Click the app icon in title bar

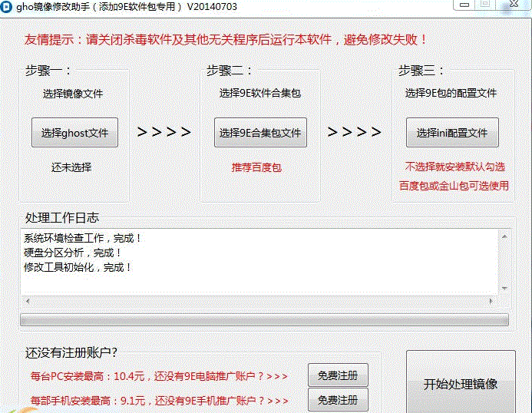click(x=6, y=7)
